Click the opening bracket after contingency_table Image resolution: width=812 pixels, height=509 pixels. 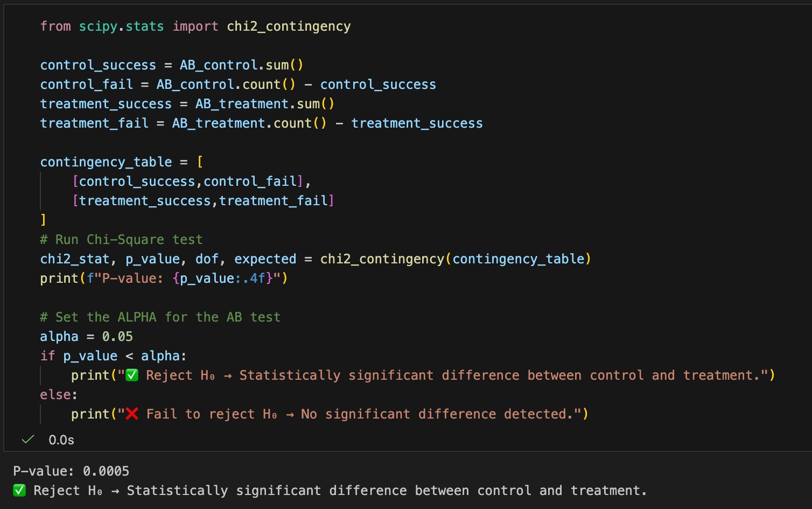pyautogui.click(x=200, y=162)
